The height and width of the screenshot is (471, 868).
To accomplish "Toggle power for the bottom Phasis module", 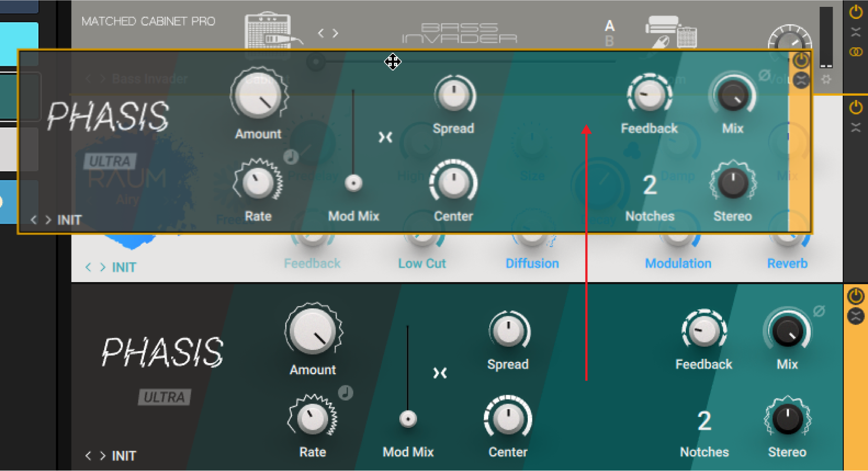I will tap(856, 296).
